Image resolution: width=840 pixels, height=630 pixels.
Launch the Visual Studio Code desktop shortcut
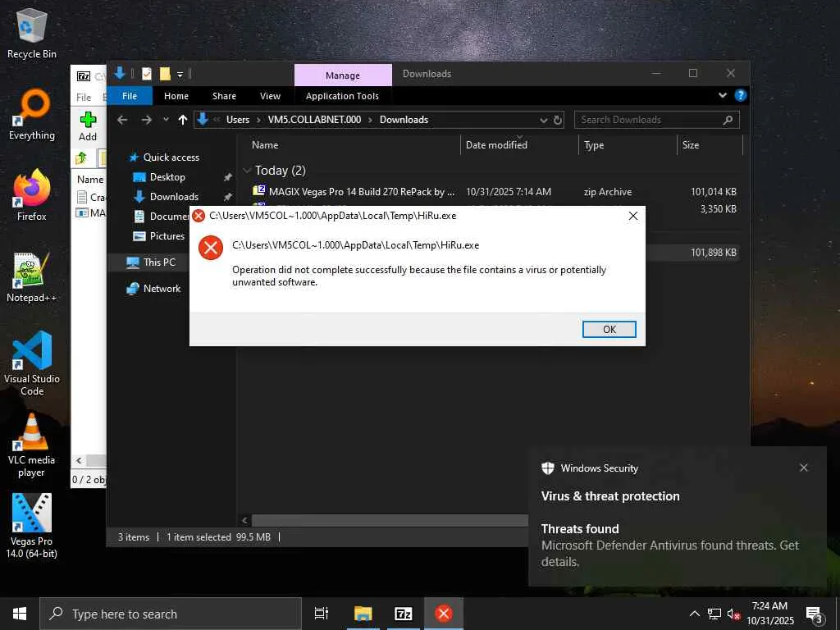point(32,363)
